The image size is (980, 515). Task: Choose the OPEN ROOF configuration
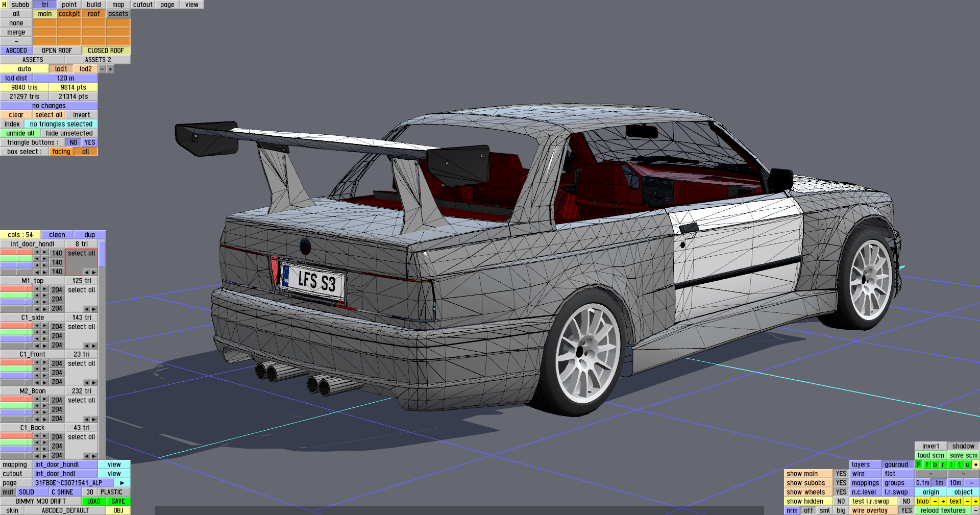pos(57,51)
